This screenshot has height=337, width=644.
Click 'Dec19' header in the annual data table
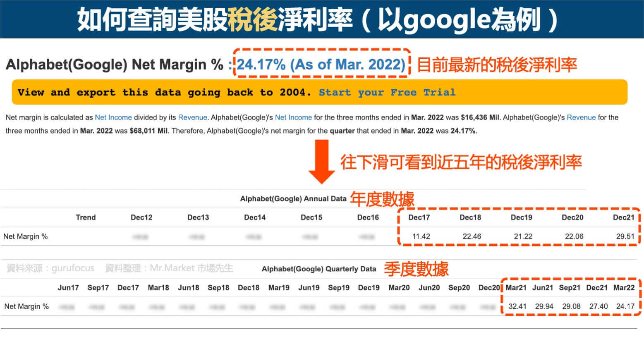[521, 217]
